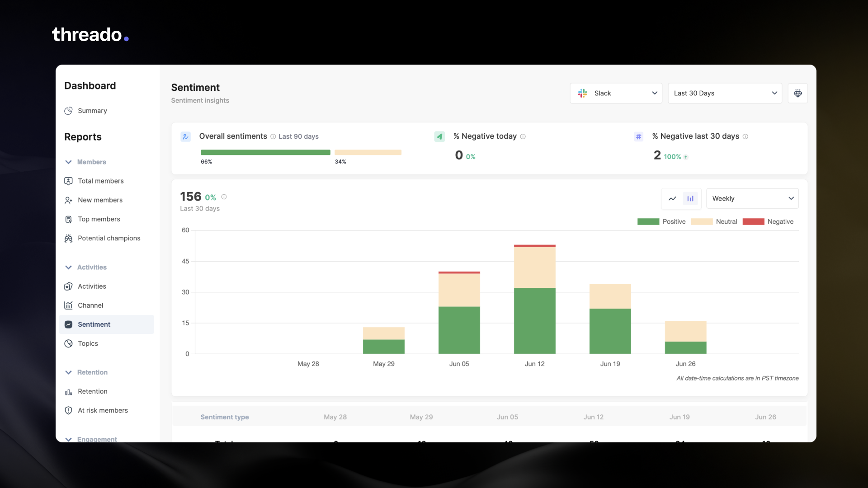Click the Potential champions icon
868x488 pixels.
pos(68,238)
